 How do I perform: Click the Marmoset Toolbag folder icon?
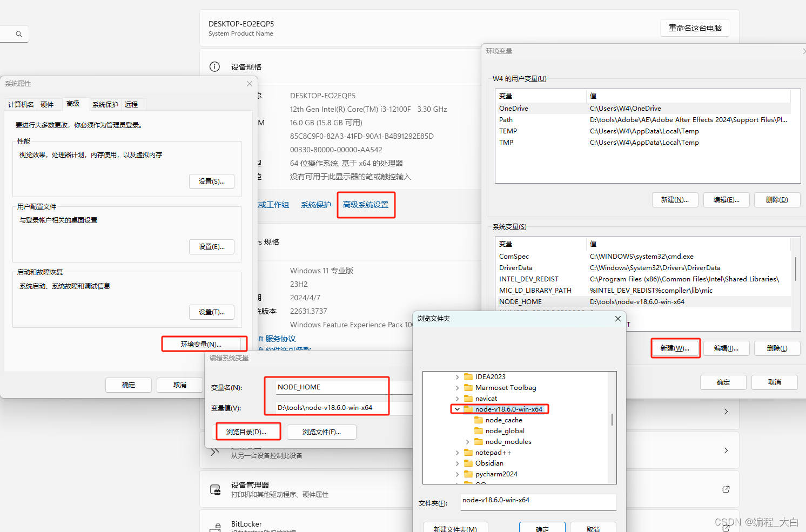[468, 388]
